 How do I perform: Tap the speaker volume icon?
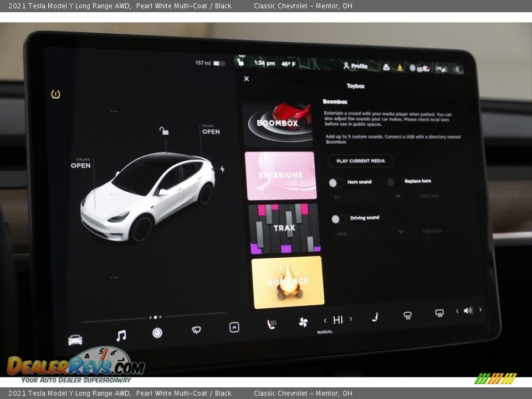[x=468, y=310]
